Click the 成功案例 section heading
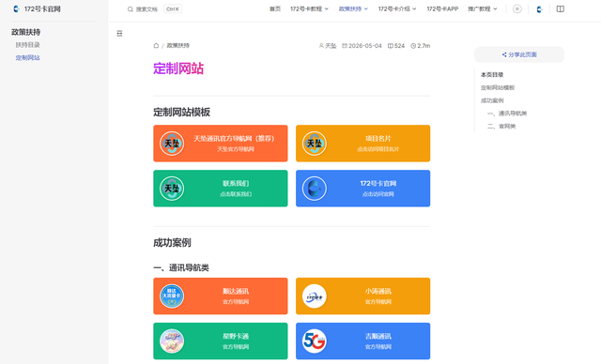This screenshot has height=364, width=601. [172, 243]
